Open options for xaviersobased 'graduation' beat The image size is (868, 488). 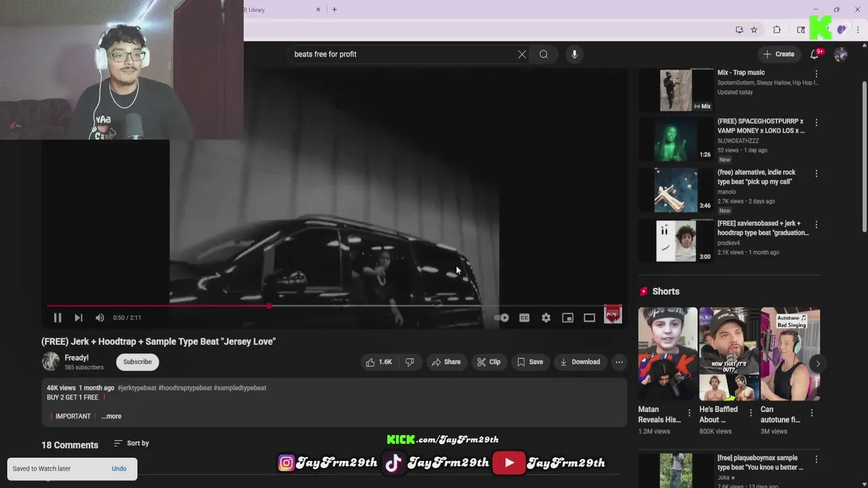pyautogui.click(x=816, y=224)
